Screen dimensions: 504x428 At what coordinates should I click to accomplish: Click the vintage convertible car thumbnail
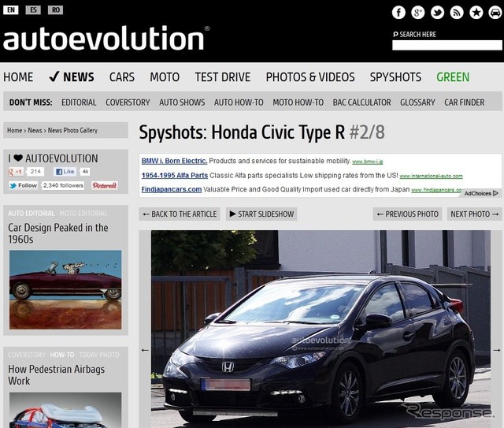65,289
